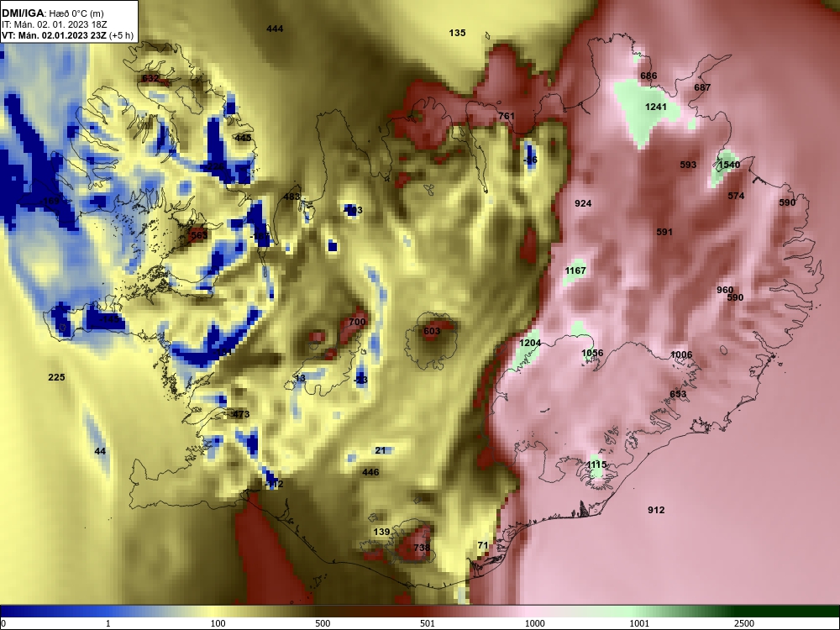
Task: Click the map value "139" in the south
Action: [x=381, y=533]
